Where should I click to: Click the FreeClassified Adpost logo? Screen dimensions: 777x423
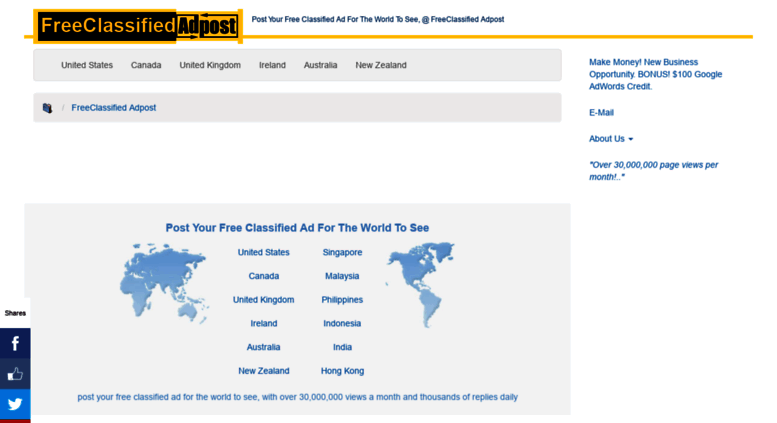click(138, 26)
